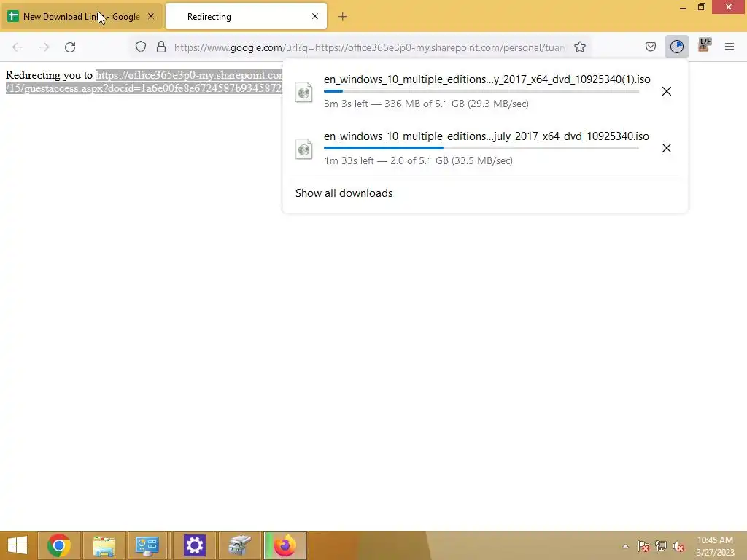Click the july_2017 10925340.iso file icon
The width and height of the screenshot is (747, 560).
[x=304, y=149]
